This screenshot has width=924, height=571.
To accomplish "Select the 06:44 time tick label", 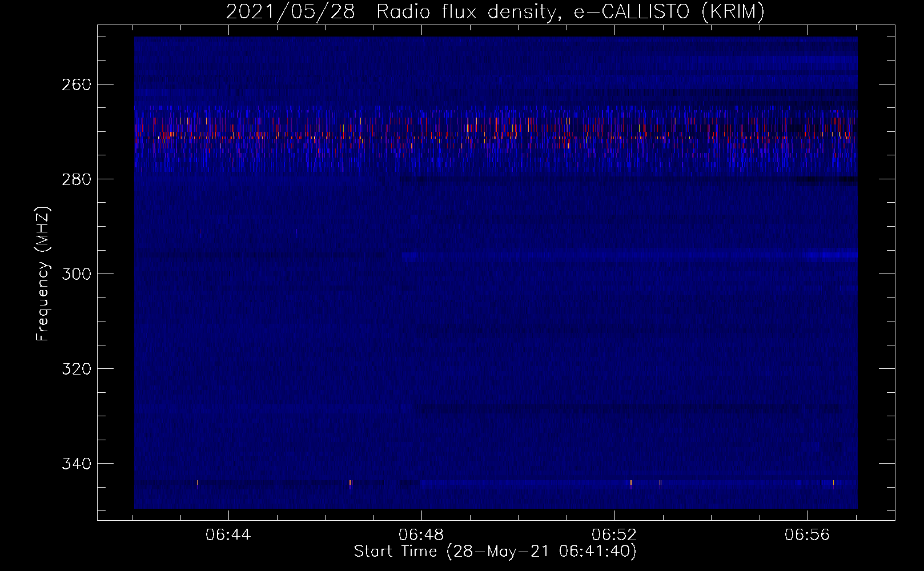I will [x=228, y=535].
